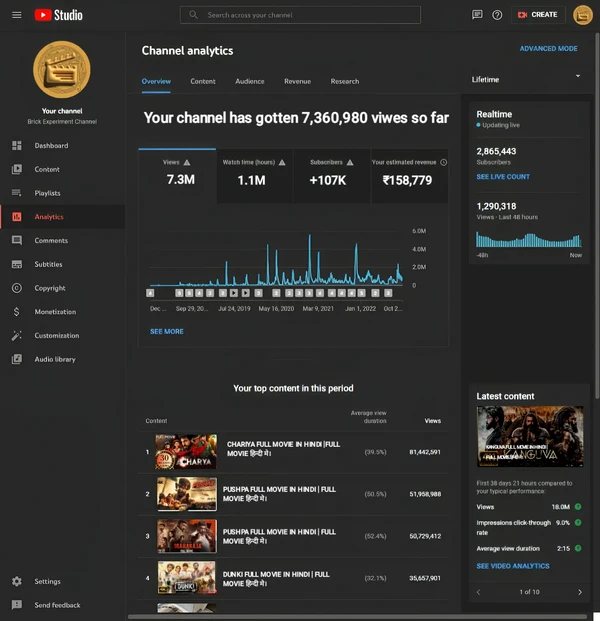Select the Analytics sidebar icon
The width and height of the screenshot is (600, 621).
[17, 217]
